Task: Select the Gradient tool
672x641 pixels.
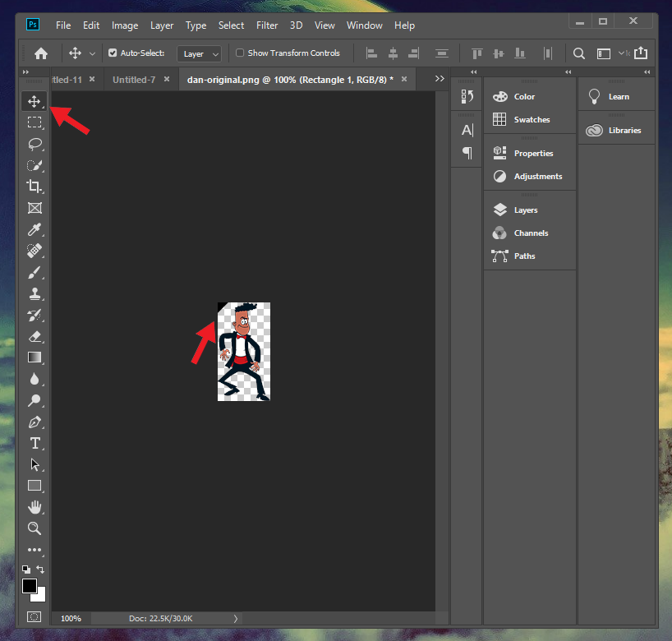Action: [x=35, y=357]
